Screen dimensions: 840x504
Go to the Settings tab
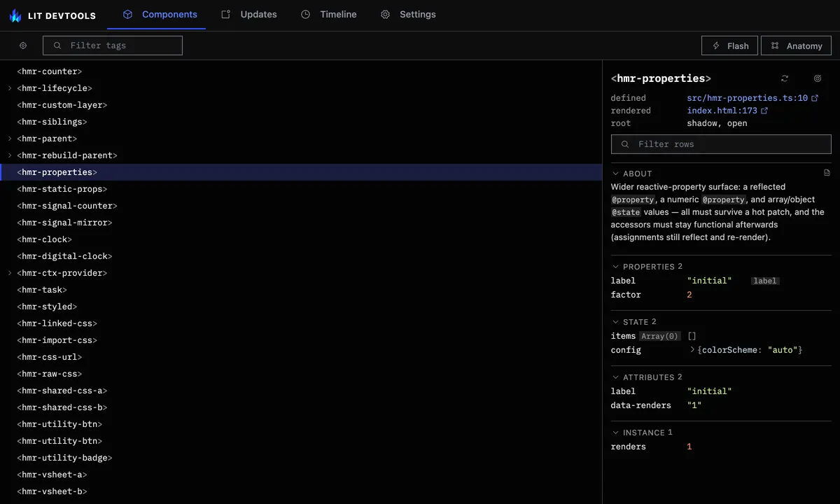[408, 14]
